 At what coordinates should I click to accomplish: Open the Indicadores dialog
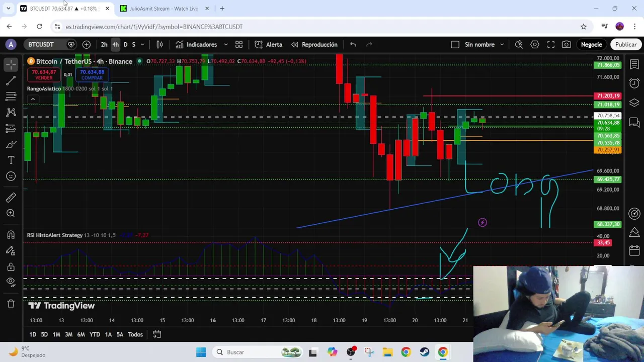tap(196, 45)
